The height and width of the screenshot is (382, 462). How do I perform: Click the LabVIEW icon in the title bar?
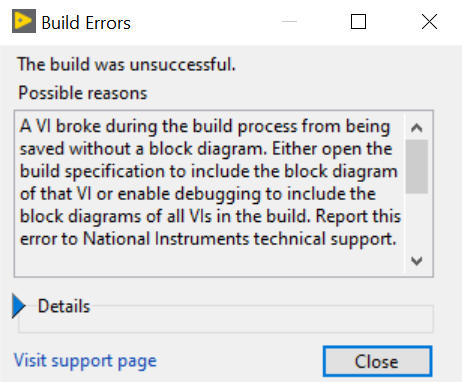pos(24,21)
